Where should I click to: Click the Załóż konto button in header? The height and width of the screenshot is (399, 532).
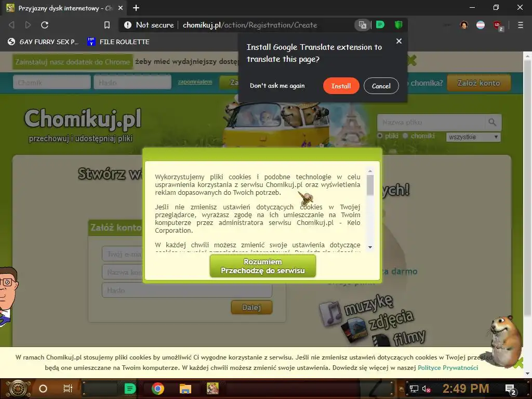(478, 83)
